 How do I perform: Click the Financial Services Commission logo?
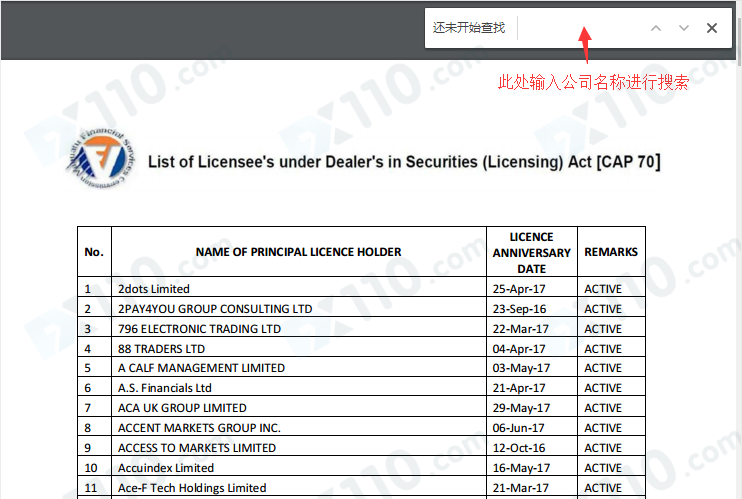[101, 159]
